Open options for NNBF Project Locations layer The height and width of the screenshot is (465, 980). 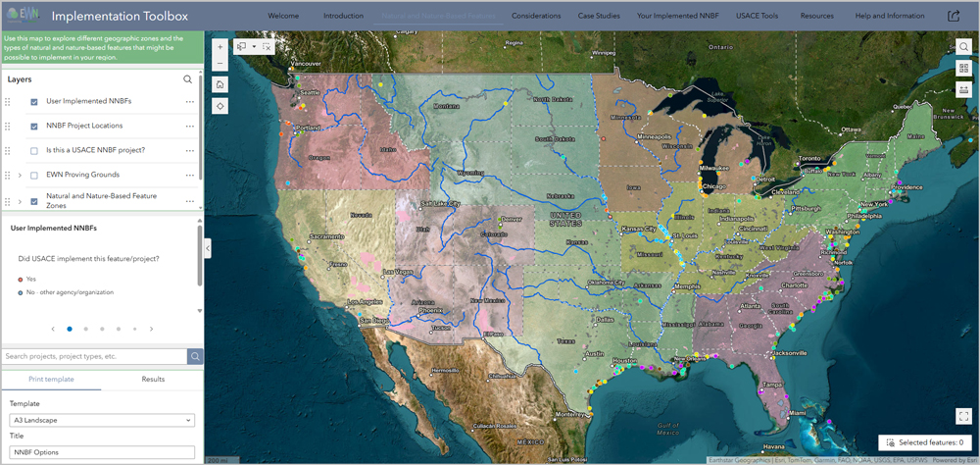[190, 126]
